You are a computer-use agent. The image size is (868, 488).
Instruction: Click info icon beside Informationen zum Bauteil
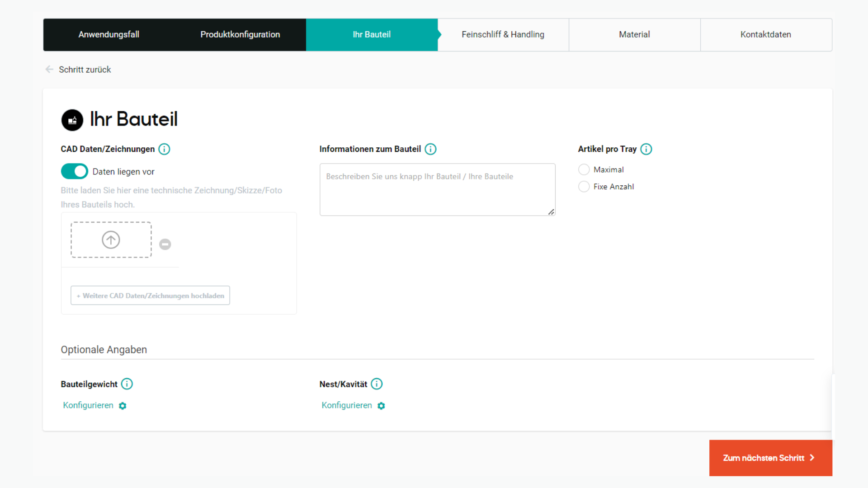(430, 149)
